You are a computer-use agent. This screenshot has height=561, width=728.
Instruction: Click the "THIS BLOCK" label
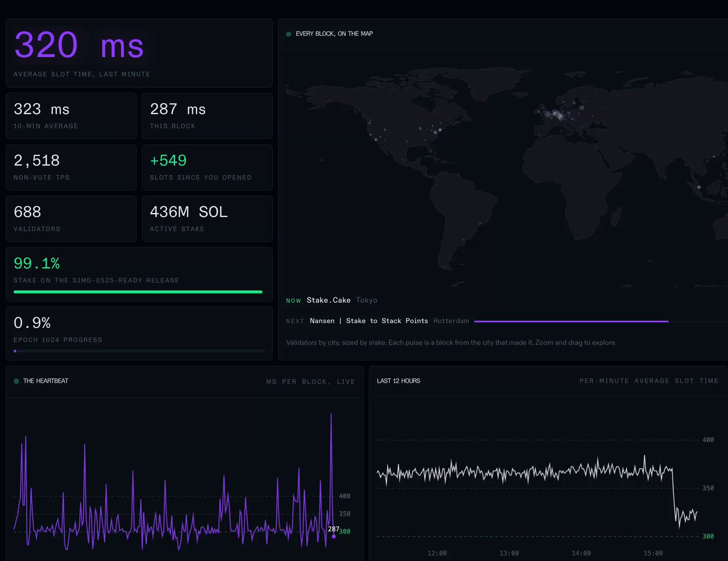173,126
